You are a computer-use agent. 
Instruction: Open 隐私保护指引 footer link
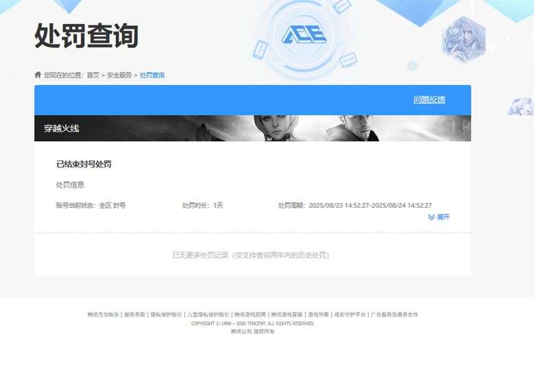tap(166, 315)
